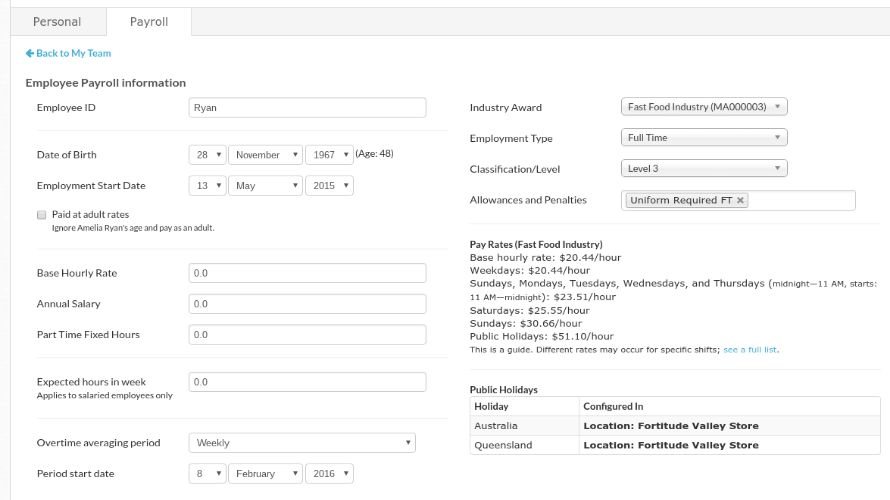Image resolution: width=890 pixels, height=500 pixels.
Task: Click the Employee ID input field
Action: pos(307,108)
